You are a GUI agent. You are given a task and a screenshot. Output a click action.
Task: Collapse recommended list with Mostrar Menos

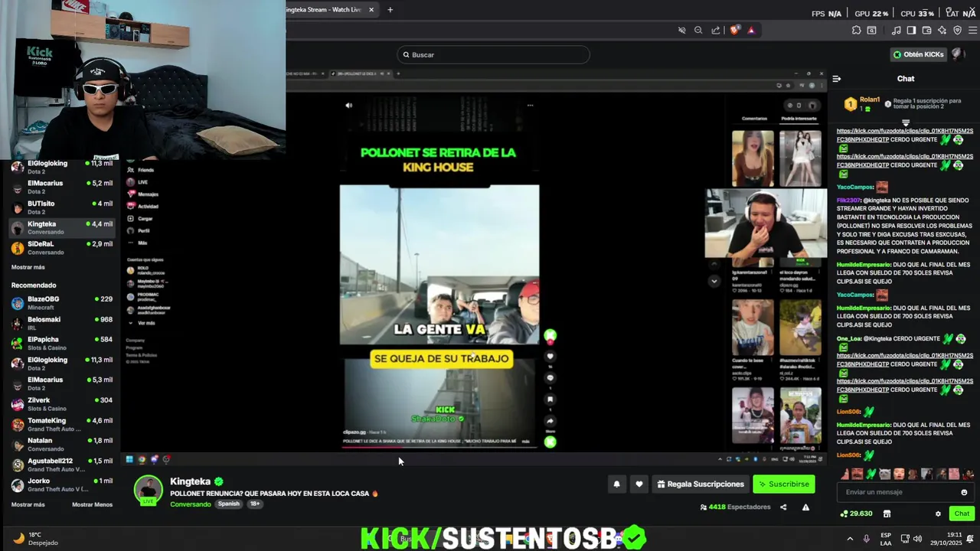point(92,504)
